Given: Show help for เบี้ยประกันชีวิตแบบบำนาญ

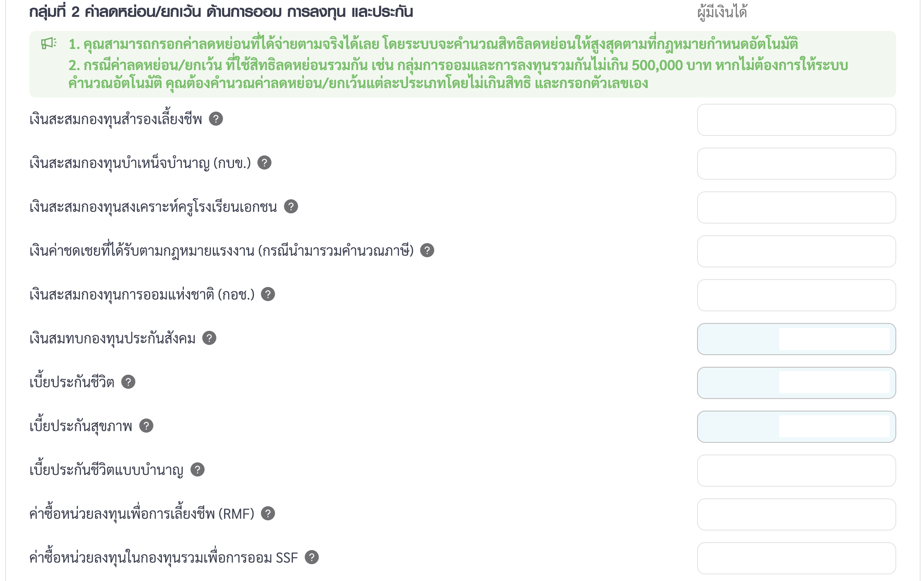Looking at the screenshot, I should (x=198, y=469).
